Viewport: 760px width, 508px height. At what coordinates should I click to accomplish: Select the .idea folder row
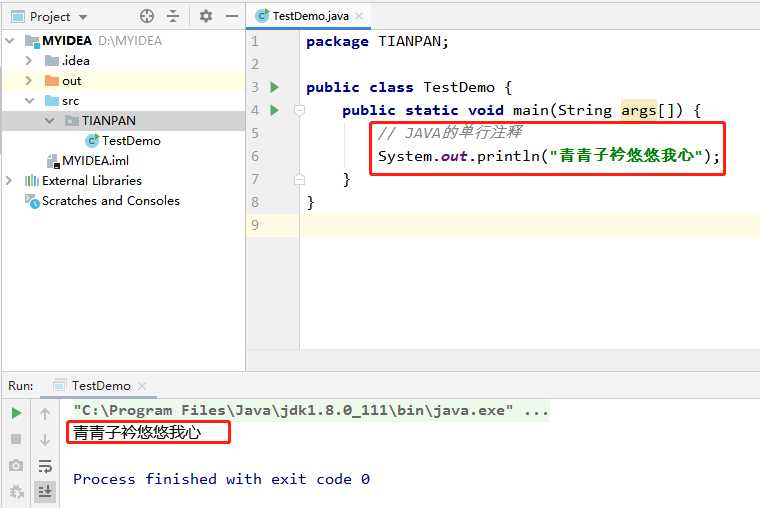pyautogui.click(x=124, y=61)
